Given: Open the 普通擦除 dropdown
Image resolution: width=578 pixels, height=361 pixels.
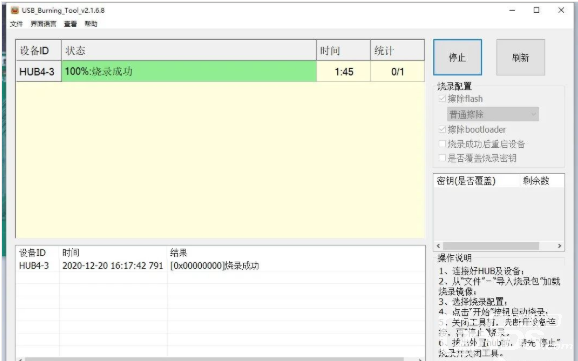Looking at the screenshot, I should pyautogui.click(x=493, y=114).
